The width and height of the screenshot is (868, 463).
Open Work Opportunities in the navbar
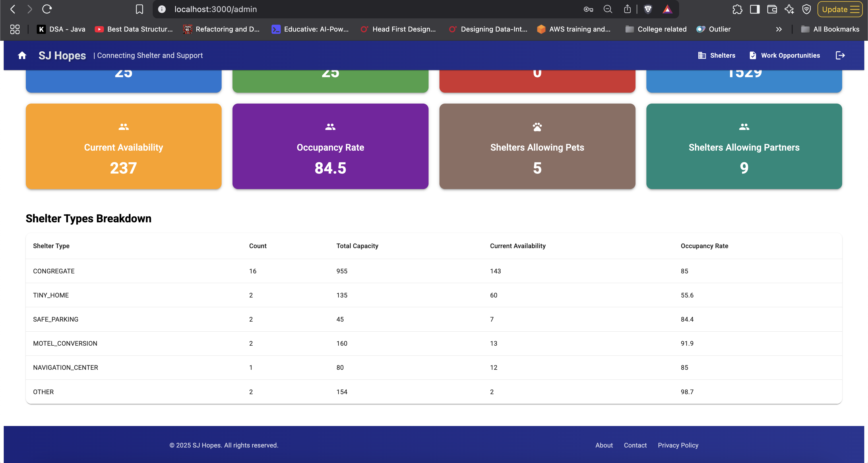(x=785, y=55)
